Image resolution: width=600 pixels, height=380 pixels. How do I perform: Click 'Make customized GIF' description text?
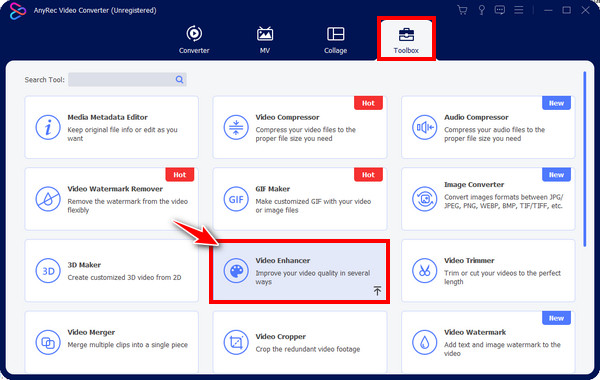(x=313, y=205)
